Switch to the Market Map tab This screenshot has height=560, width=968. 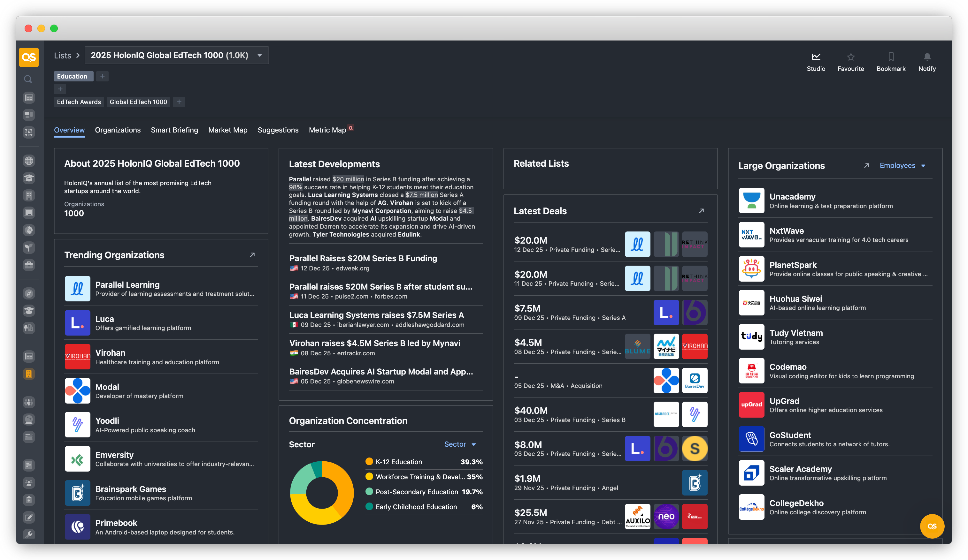[227, 130]
